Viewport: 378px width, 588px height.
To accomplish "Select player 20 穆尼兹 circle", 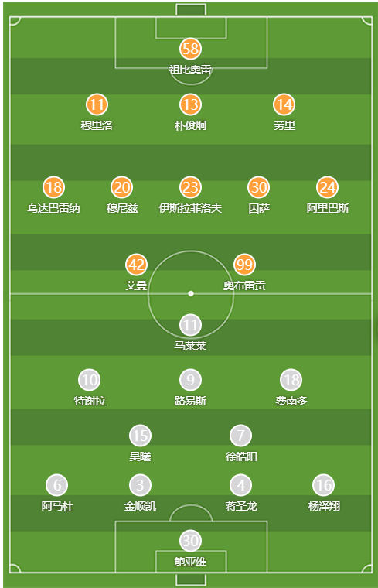I will pos(122,187).
